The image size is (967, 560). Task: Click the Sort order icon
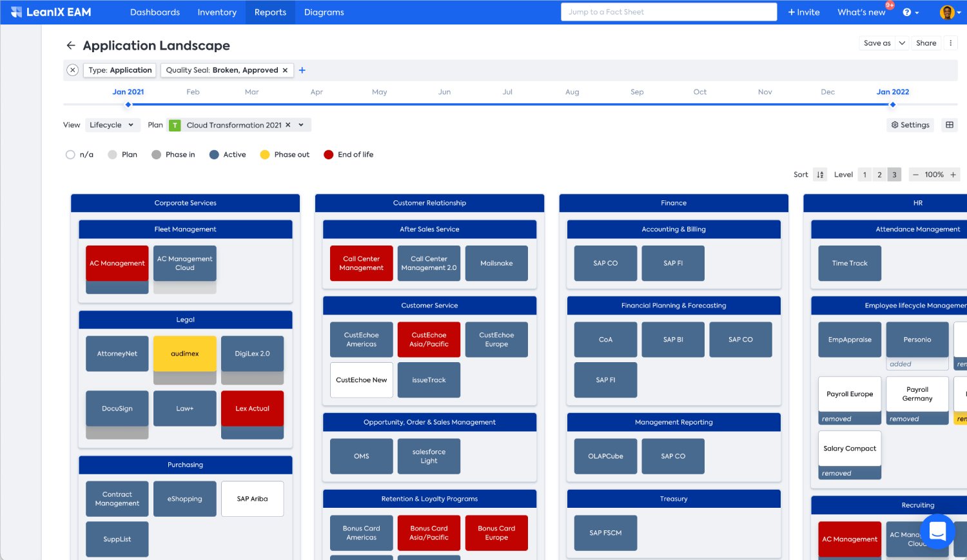820,175
